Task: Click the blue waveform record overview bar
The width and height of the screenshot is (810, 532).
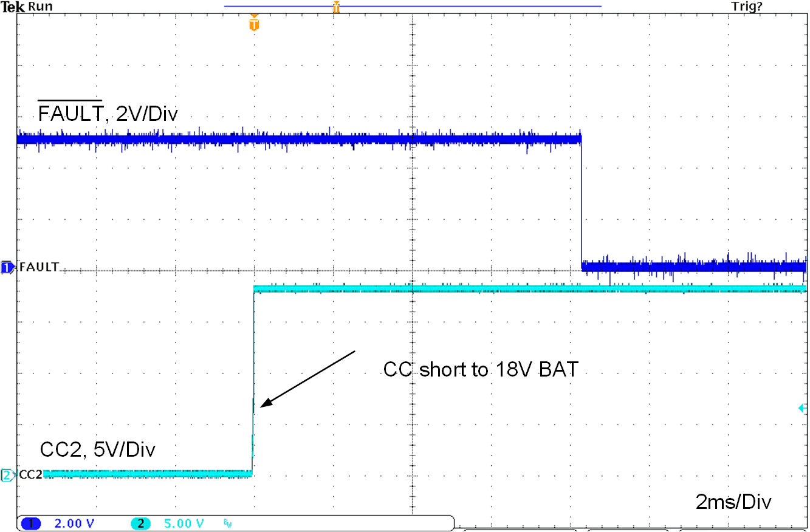Action: (x=413, y=6)
